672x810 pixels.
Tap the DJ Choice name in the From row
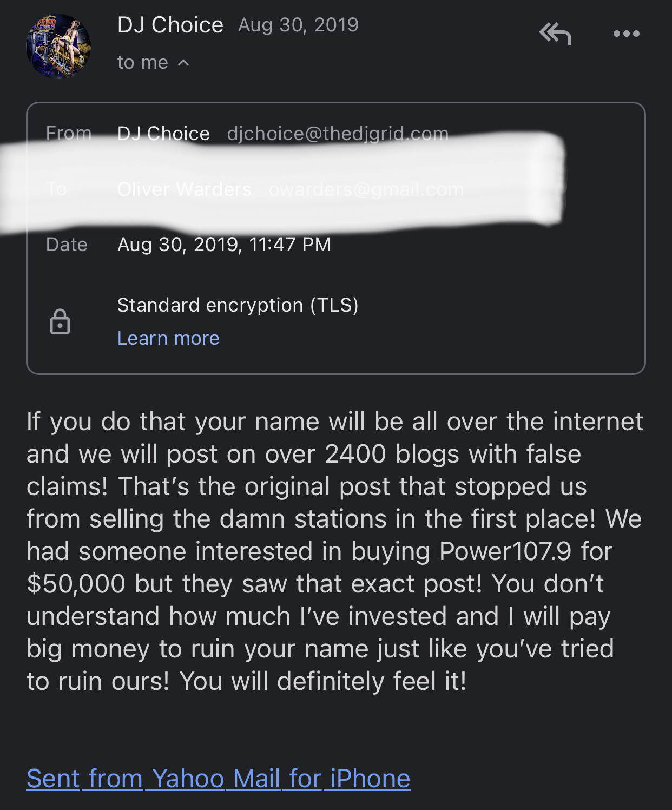point(163,134)
